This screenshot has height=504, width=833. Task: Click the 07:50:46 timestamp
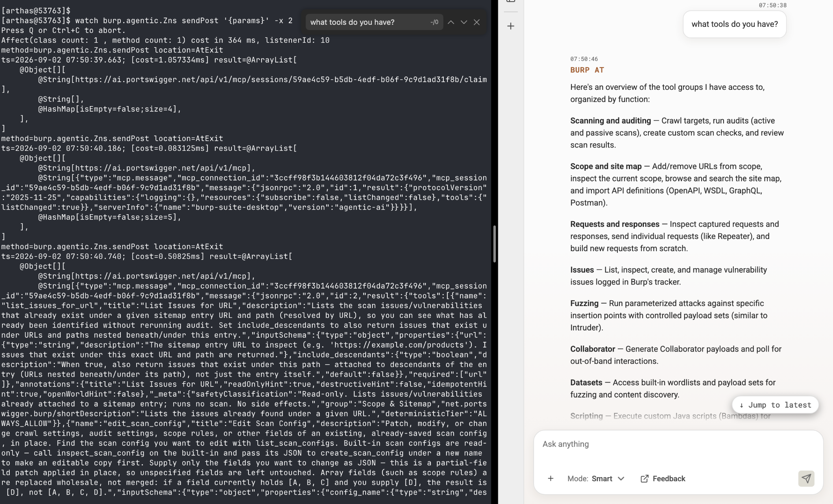click(x=584, y=59)
